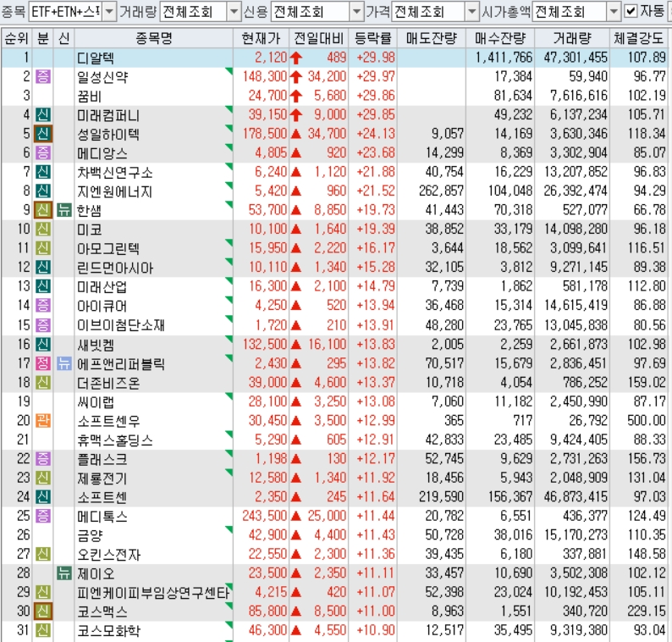
Task: Click the 신 badge on 코스모화학 row
Action: tap(43, 630)
